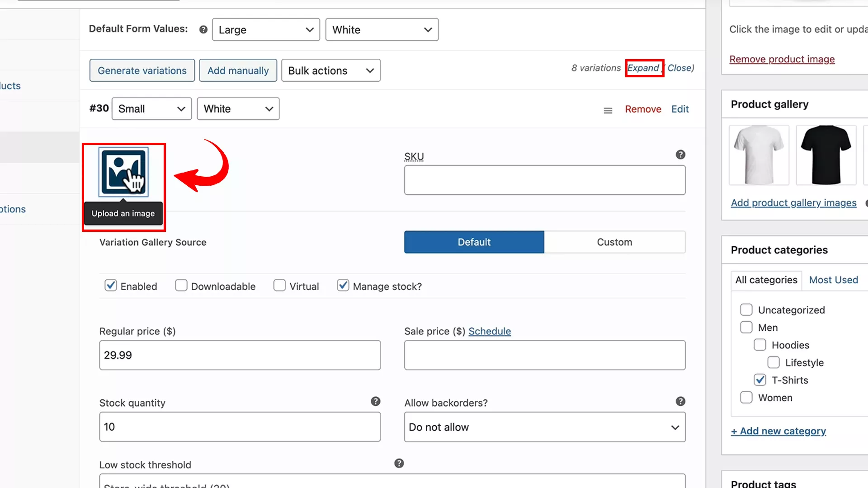Click help icon beside Stock quantity

pyautogui.click(x=375, y=401)
